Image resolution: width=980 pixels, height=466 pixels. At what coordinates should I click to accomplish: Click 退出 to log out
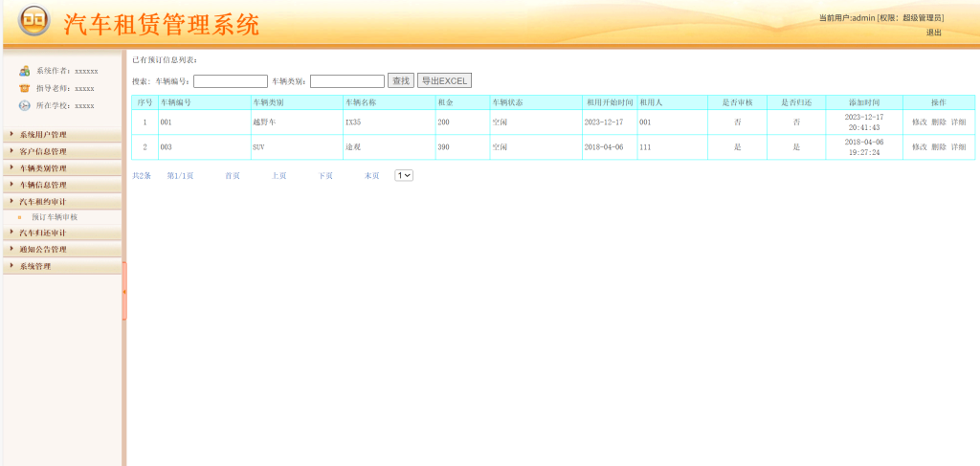[934, 33]
